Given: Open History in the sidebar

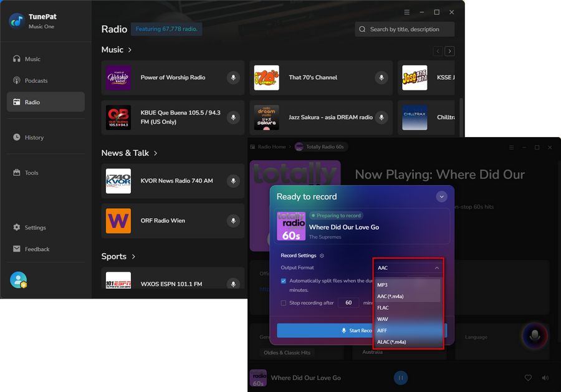Looking at the screenshot, I should click(46, 137).
